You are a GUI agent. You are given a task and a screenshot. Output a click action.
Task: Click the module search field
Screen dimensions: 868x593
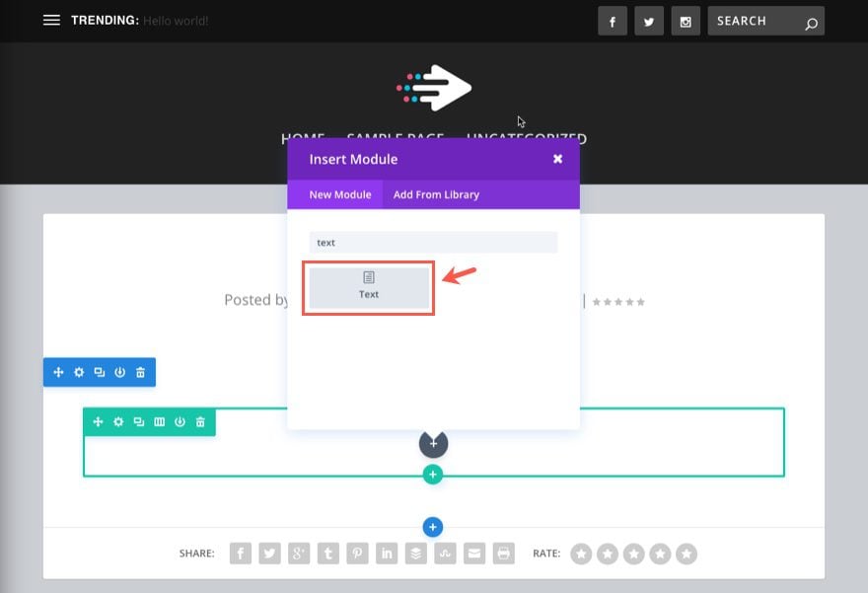tap(433, 243)
